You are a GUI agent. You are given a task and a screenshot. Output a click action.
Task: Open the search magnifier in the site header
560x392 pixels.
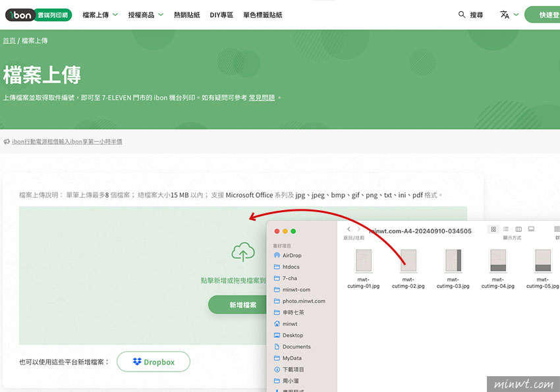click(461, 14)
